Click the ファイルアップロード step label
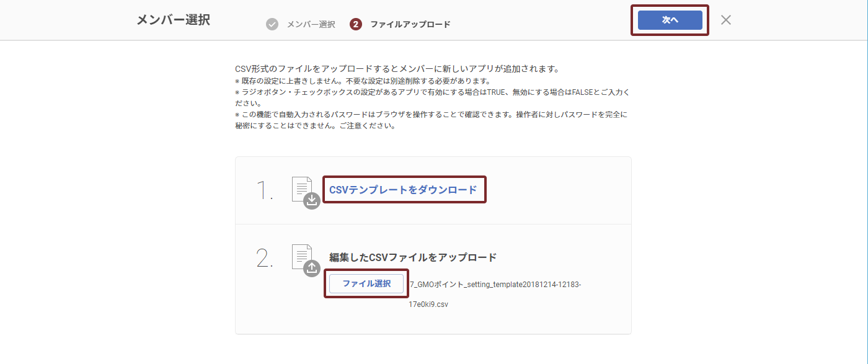The height and width of the screenshot is (364, 868). point(409,24)
